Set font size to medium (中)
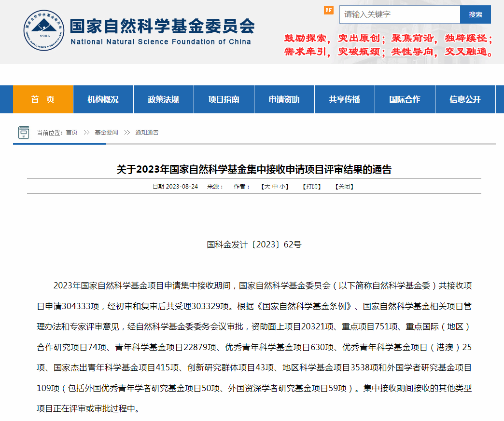Image resolution: width=504 pixels, height=421 pixels. 275,187
